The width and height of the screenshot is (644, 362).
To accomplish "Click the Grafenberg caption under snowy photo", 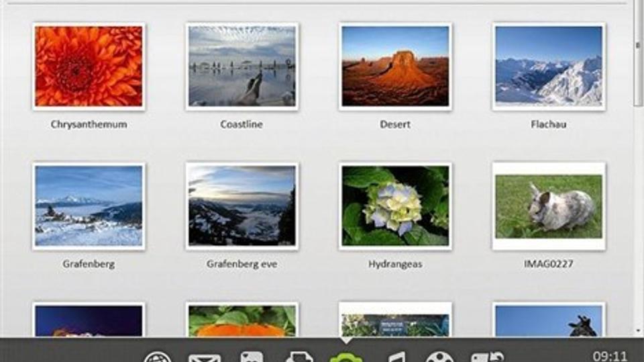I will pos(89,264).
